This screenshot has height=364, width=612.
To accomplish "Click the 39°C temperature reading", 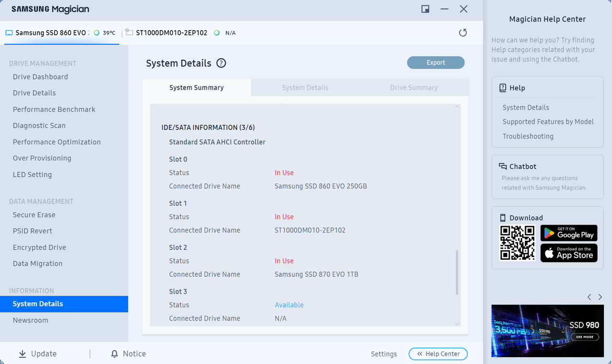I will (x=109, y=33).
